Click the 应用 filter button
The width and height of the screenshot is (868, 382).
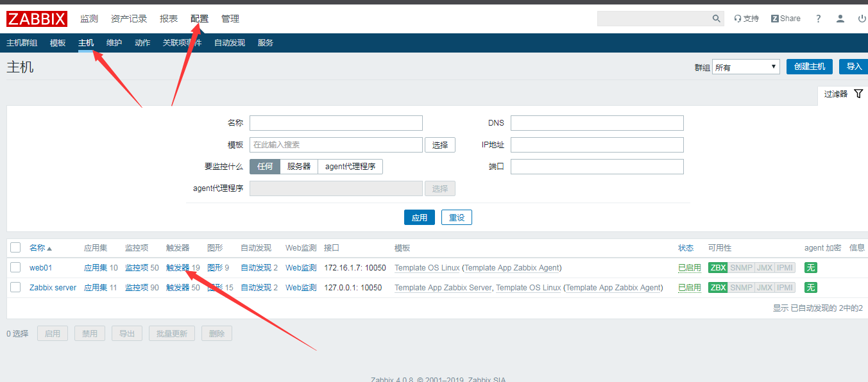click(420, 217)
